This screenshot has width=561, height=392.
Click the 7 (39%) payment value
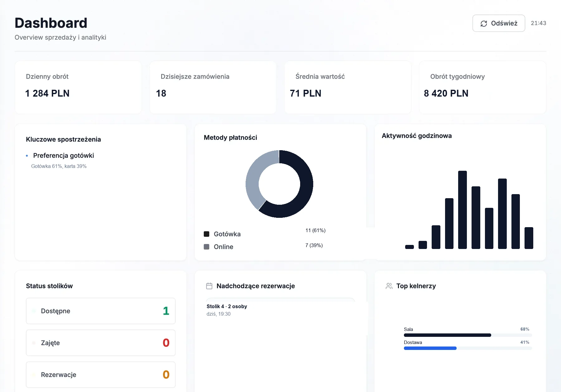(314, 246)
